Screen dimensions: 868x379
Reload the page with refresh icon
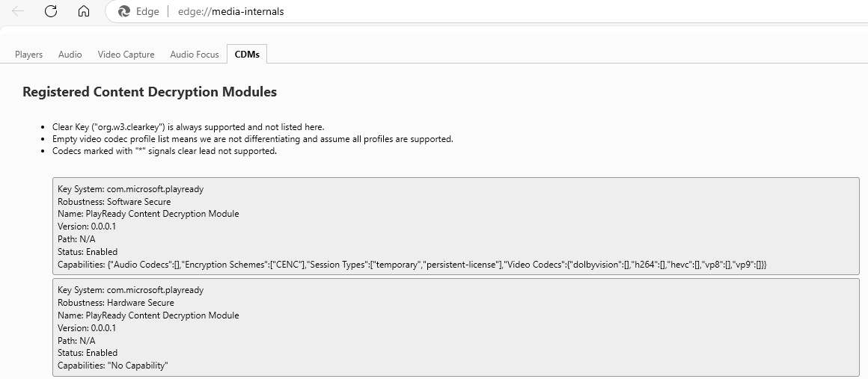51,11
